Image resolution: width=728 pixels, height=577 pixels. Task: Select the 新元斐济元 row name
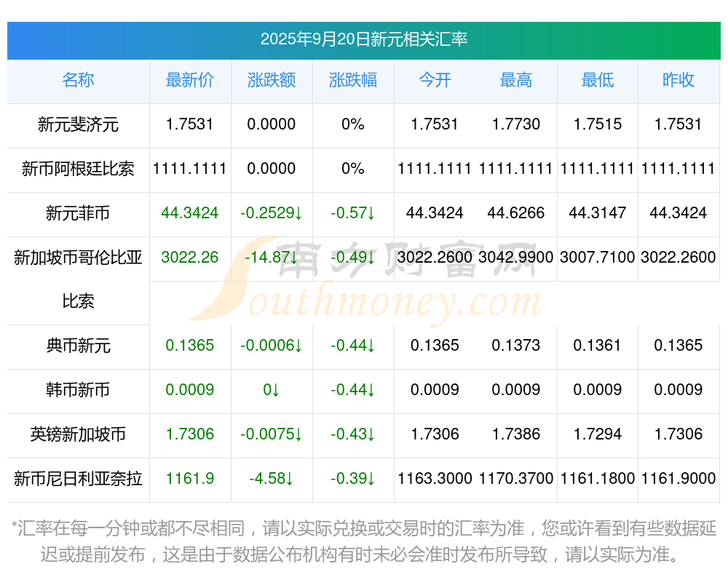(x=78, y=124)
